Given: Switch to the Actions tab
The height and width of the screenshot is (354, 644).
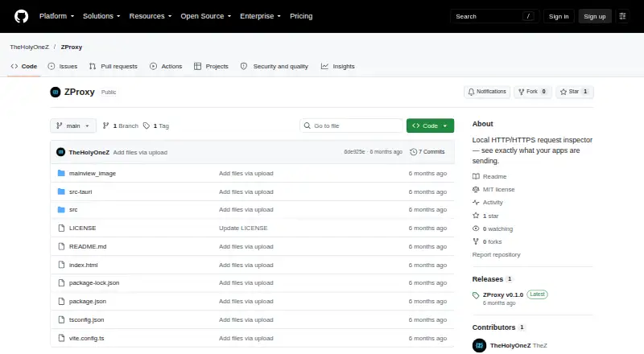Looking at the screenshot, I should (166, 66).
